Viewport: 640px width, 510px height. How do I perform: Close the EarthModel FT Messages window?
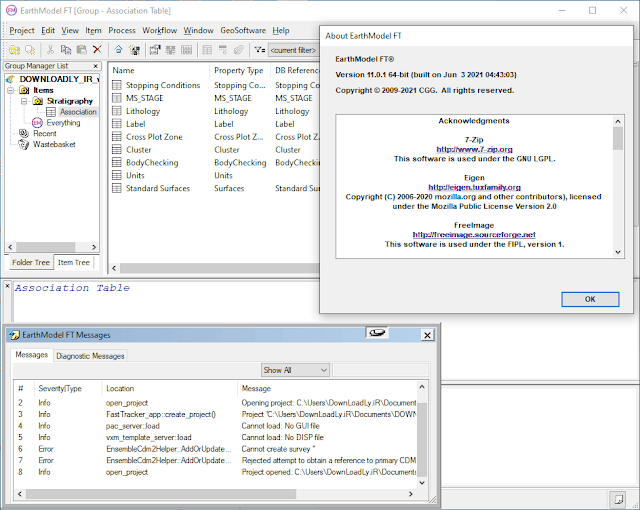[x=427, y=335]
